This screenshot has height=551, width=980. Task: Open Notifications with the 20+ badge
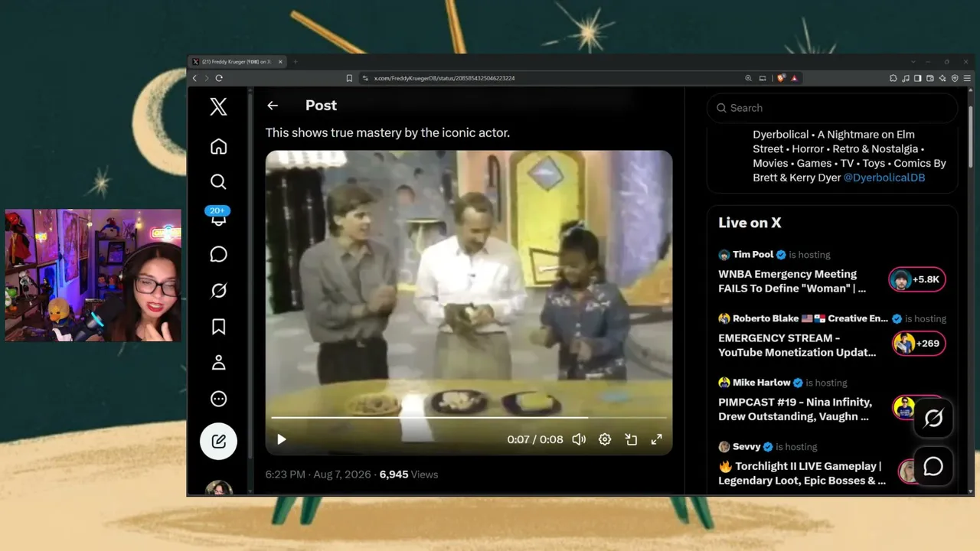click(218, 216)
